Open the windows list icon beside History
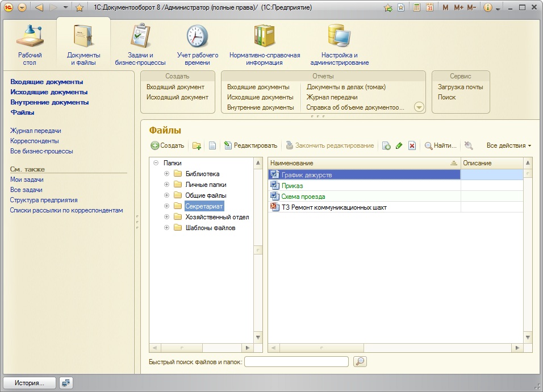The image size is (543, 392). (66, 383)
